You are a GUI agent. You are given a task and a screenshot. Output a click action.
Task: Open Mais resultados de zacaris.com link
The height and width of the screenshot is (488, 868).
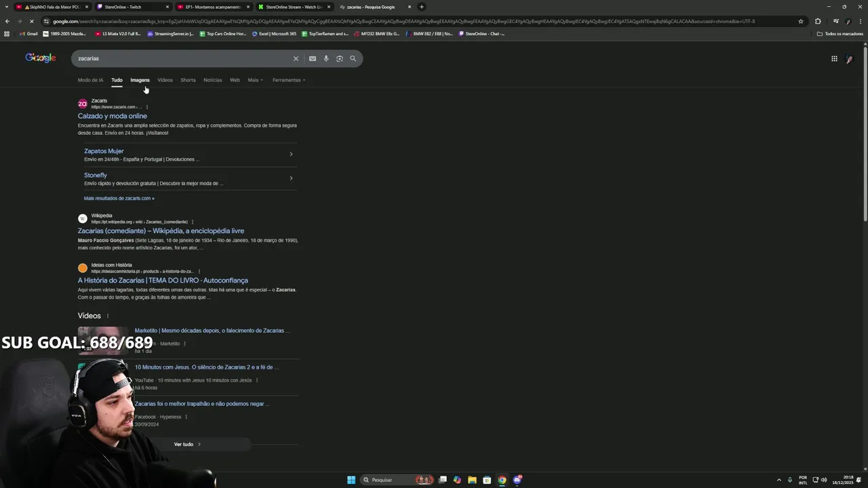pyautogui.click(x=119, y=199)
